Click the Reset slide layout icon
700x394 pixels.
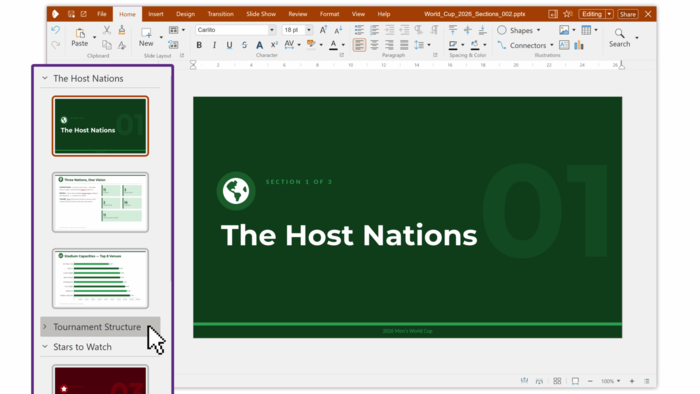coord(173,45)
